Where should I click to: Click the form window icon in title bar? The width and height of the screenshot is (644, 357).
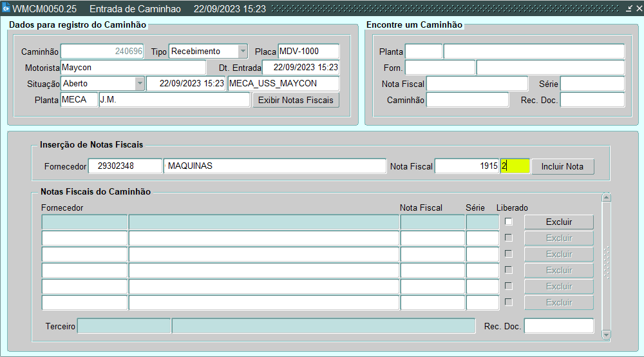[6, 8]
